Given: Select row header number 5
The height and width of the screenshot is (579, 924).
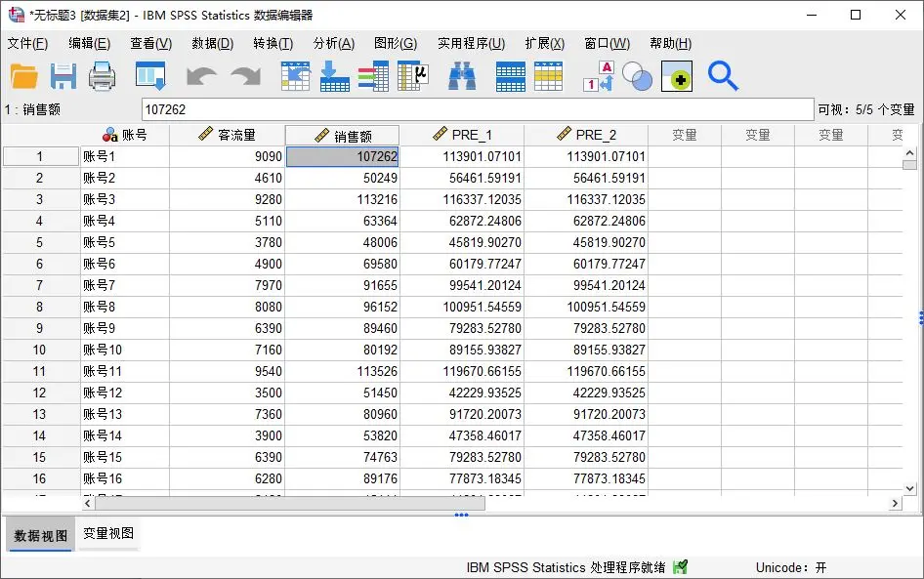Looking at the screenshot, I should [x=39, y=242].
